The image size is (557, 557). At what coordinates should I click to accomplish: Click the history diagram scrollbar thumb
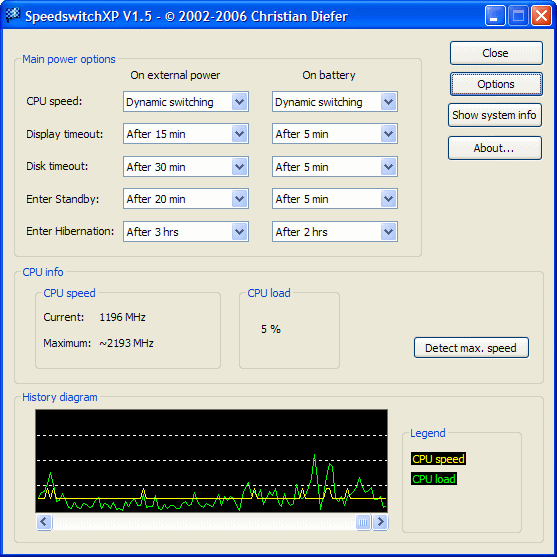tap(363, 522)
